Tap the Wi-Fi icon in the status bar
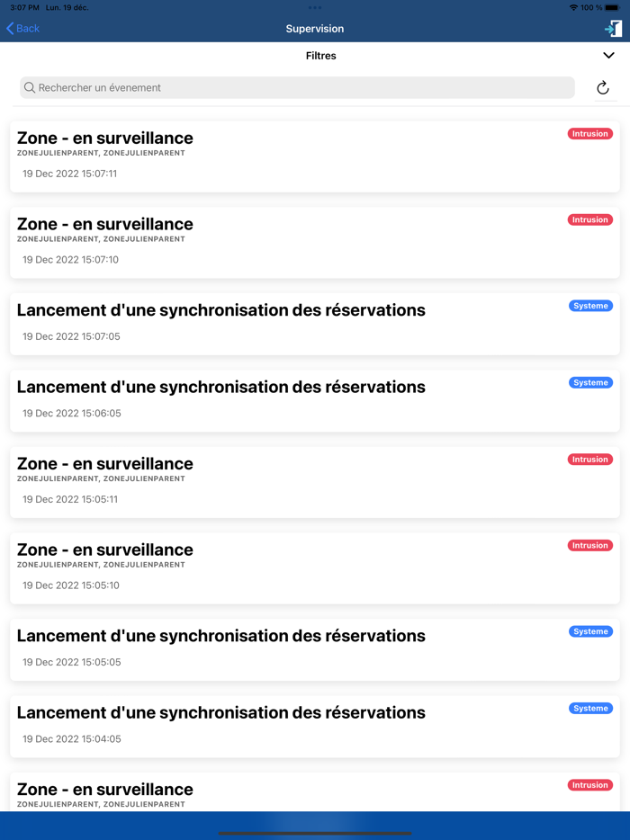630x840 pixels. (576, 8)
